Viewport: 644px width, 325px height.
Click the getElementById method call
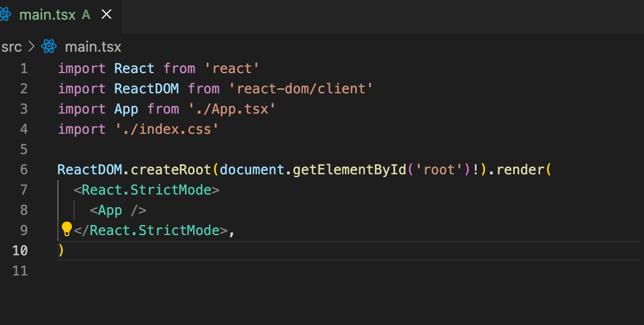350,170
